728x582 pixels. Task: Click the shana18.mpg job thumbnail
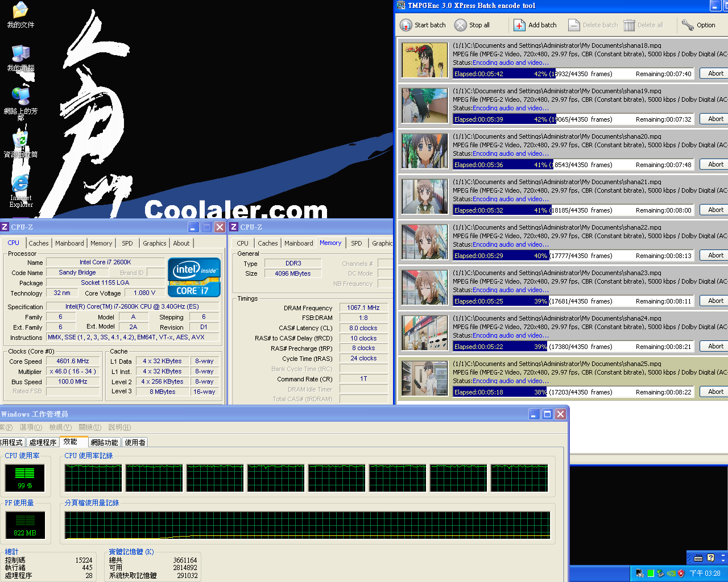pyautogui.click(x=424, y=60)
